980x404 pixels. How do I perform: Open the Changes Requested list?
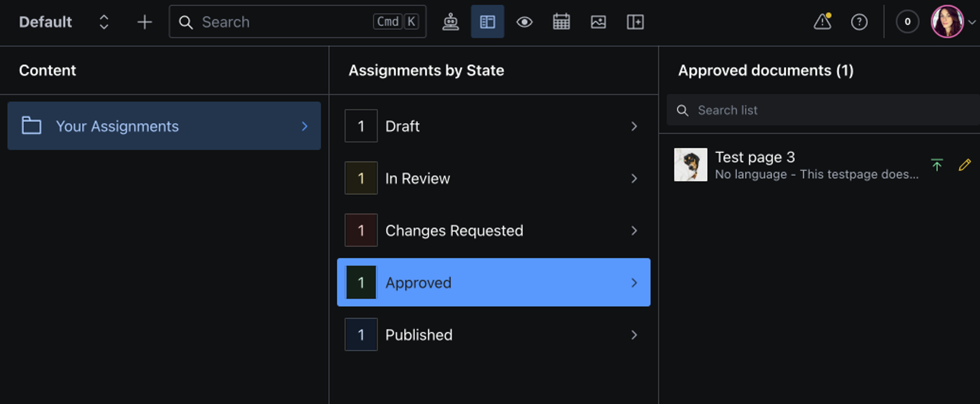(x=493, y=230)
